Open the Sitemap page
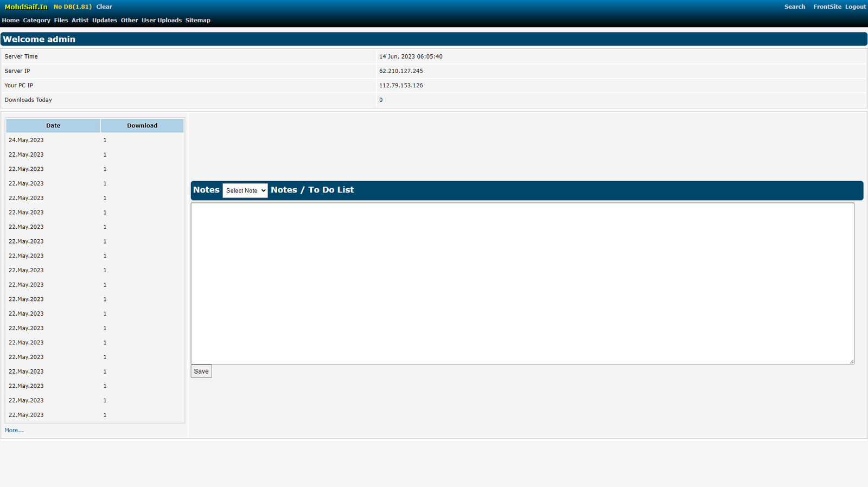 pyautogui.click(x=197, y=20)
